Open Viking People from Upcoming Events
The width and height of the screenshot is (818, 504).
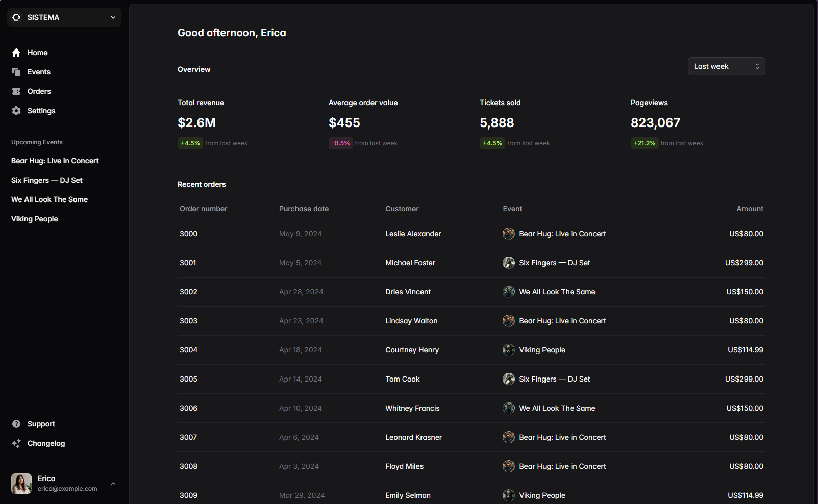pos(35,219)
